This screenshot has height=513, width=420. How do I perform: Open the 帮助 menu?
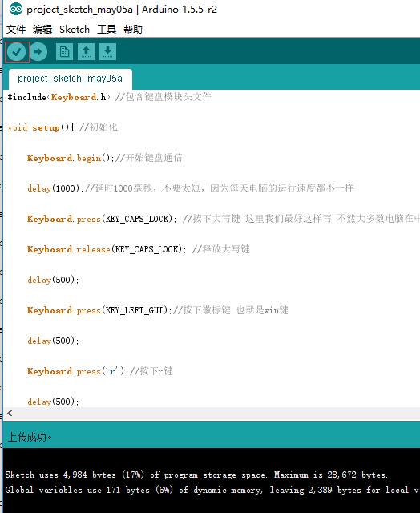pos(133,30)
